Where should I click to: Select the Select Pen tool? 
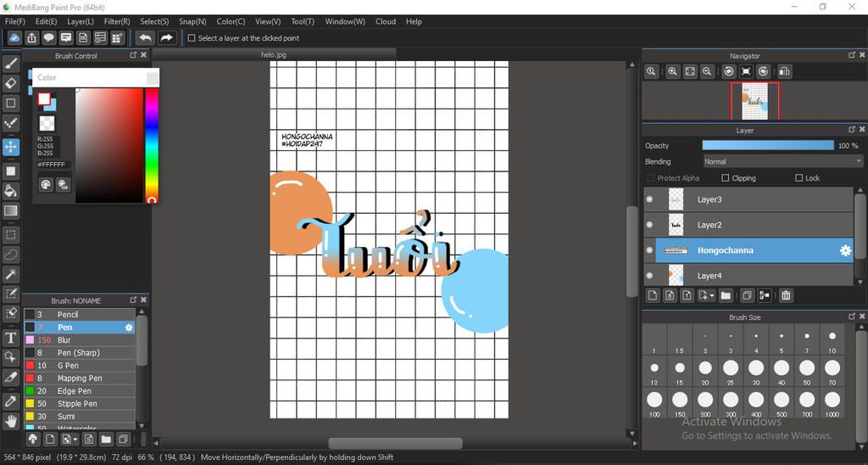10,294
